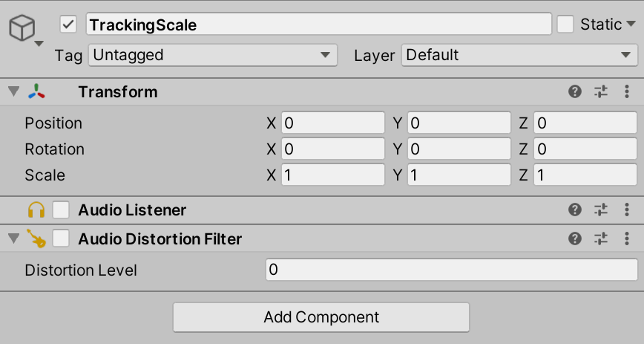Collapse the Transform component foldout

(13, 92)
